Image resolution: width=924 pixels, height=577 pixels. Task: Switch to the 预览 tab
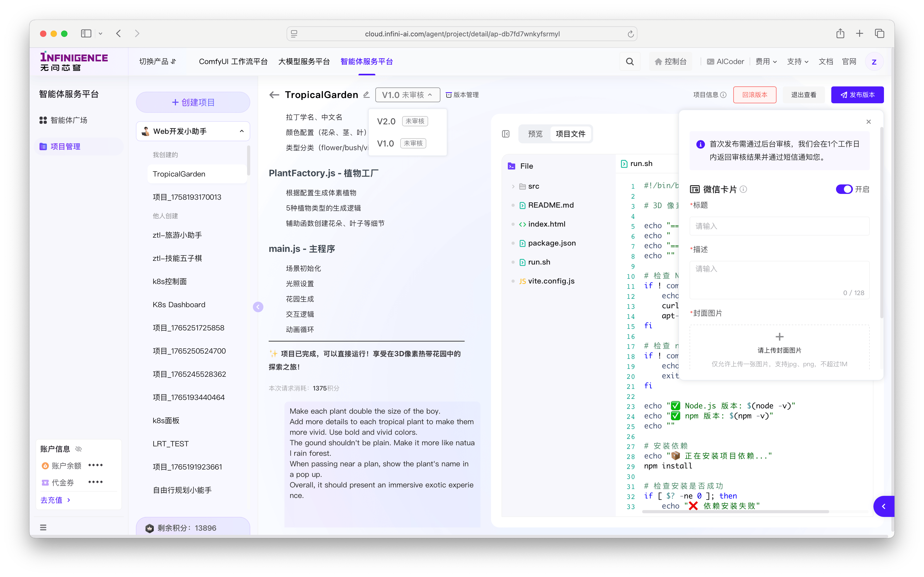[x=535, y=134]
